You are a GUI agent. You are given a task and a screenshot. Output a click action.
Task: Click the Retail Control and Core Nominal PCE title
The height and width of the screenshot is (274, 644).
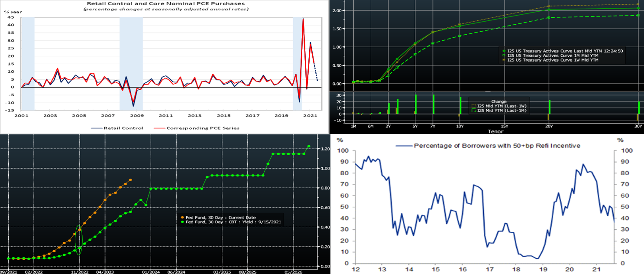tap(163, 3)
